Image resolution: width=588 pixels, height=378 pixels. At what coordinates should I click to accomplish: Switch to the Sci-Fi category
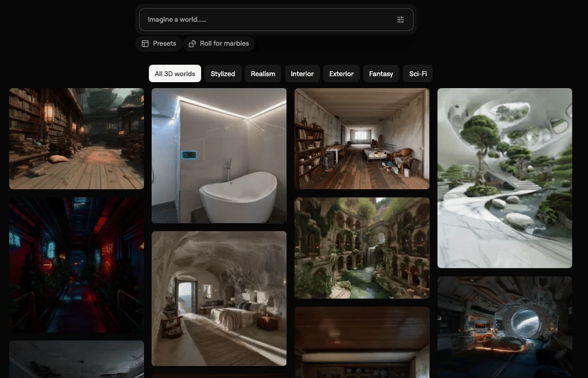(418, 73)
